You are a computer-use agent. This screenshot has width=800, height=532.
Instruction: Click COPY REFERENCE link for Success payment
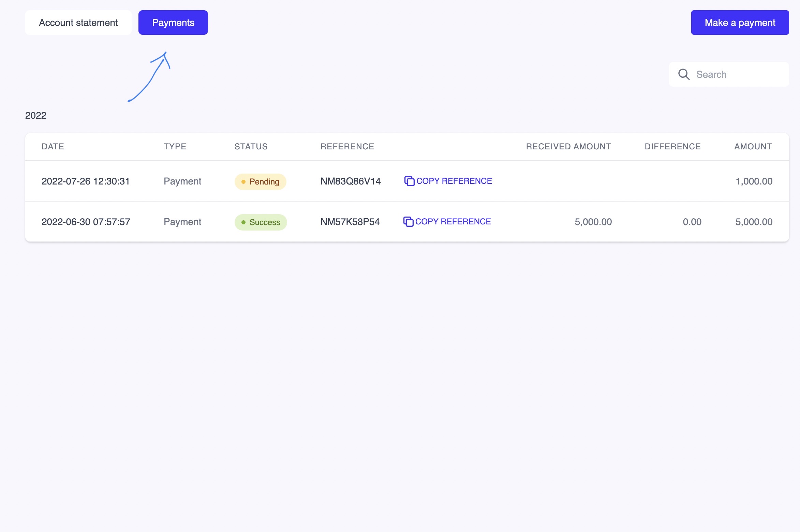tap(453, 222)
